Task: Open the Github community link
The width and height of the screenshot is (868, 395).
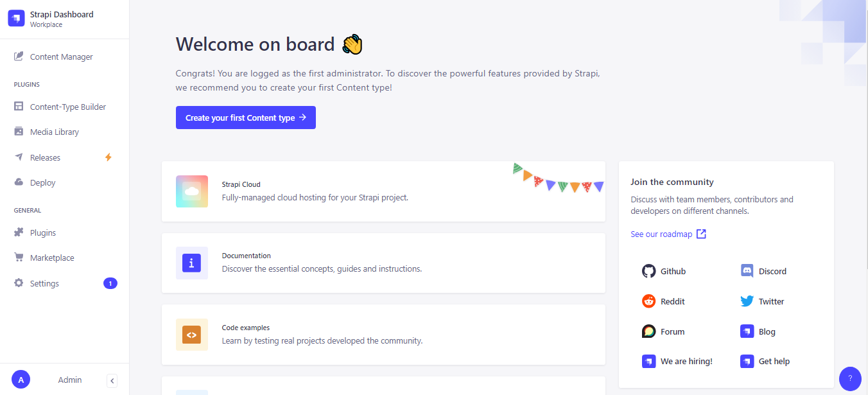Action: click(x=664, y=271)
